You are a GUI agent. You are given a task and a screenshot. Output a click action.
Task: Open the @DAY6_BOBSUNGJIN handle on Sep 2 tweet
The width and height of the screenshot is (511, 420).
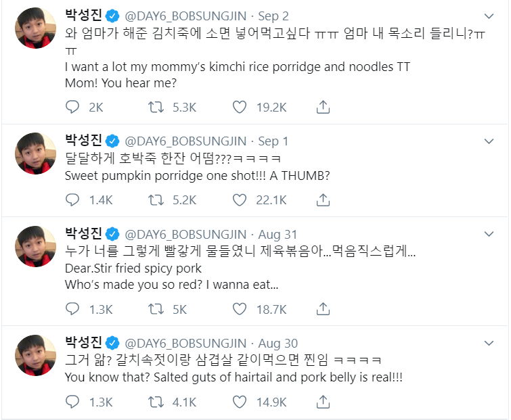(185, 16)
